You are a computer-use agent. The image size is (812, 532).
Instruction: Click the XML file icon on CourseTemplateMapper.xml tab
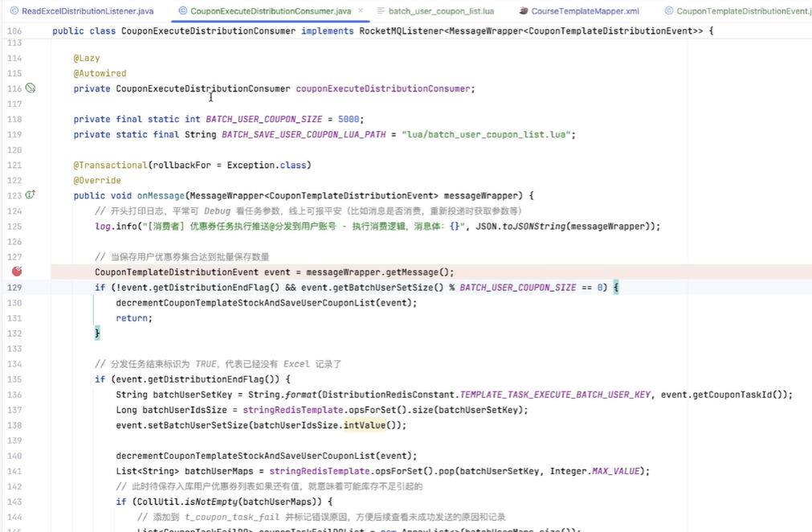click(524, 11)
